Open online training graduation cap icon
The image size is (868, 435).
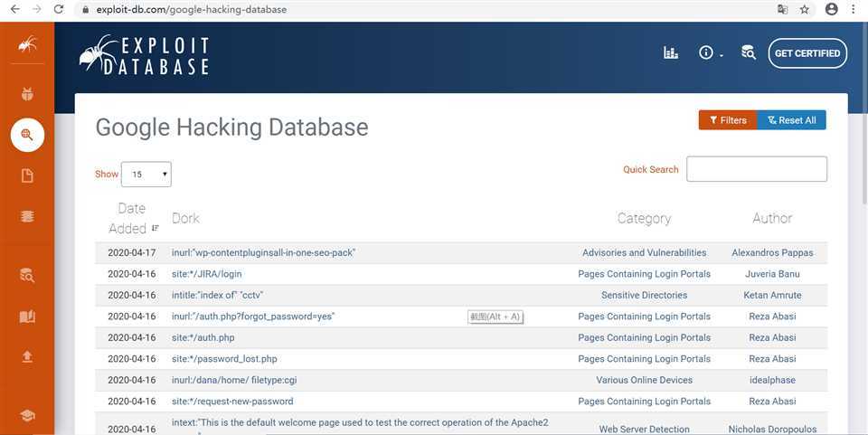27,415
